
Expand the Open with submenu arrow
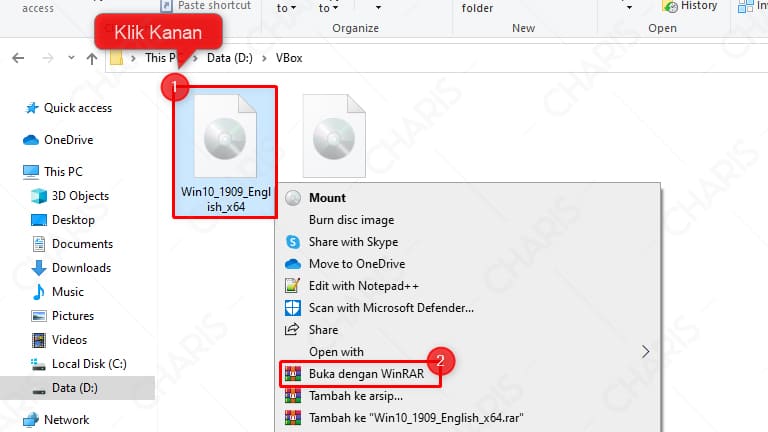(646, 352)
